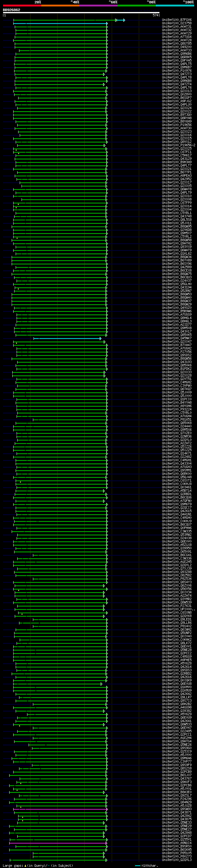Select the UniRef100_C4MGH1 label
The image size is (197, 868).
coord(176,460)
